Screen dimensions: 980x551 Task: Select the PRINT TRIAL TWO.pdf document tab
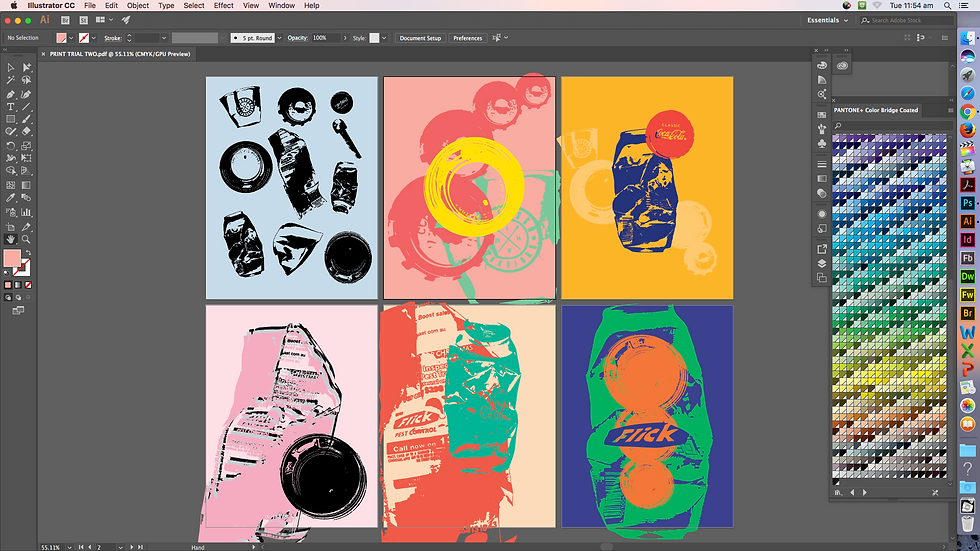click(x=119, y=54)
